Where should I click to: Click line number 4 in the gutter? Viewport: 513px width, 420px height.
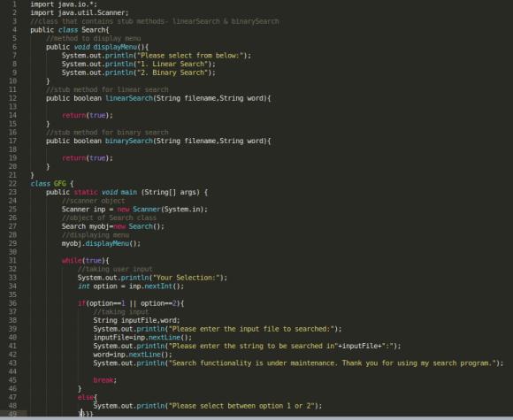14,30
